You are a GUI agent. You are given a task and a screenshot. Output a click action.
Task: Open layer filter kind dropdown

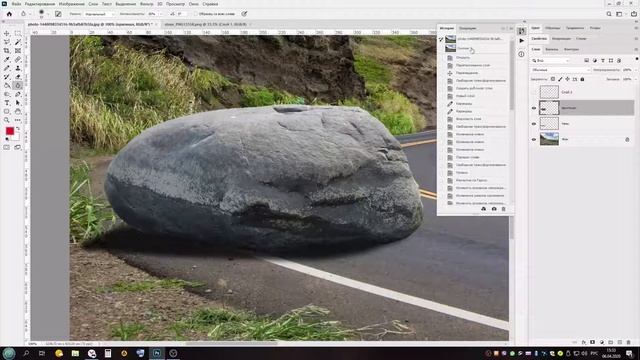(550, 60)
